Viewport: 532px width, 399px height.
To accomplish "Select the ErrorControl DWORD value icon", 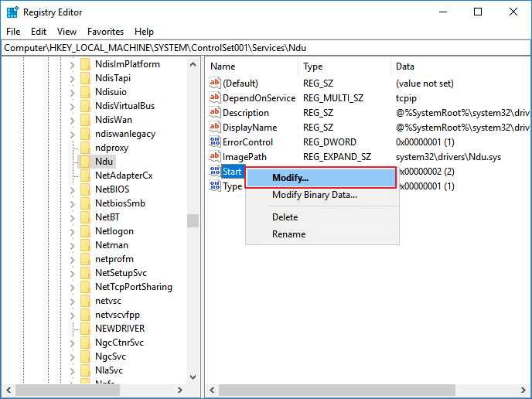I will tap(215, 142).
